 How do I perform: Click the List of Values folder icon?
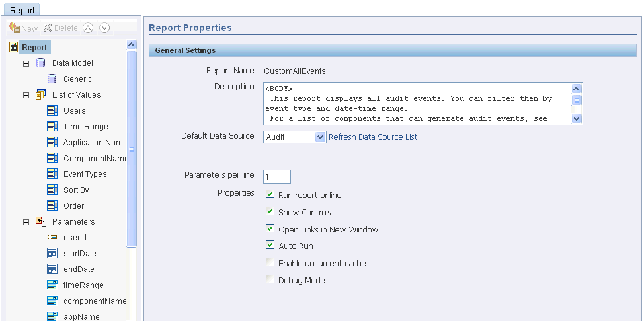40,95
